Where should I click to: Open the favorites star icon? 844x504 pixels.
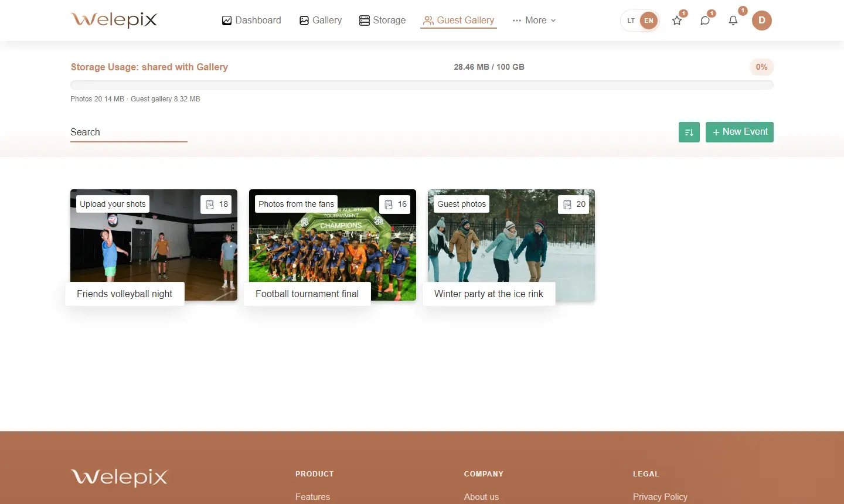pos(677,21)
